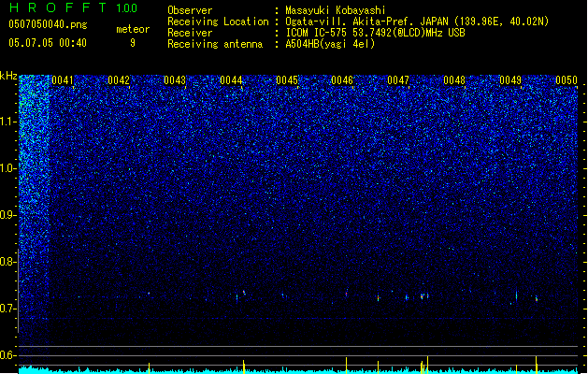Image resolution: width=588 pixels, height=374 pixels.
Task: Click the Ogata-vill. Akita-Pref. JAPAN location text
Action: (x=417, y=22)
